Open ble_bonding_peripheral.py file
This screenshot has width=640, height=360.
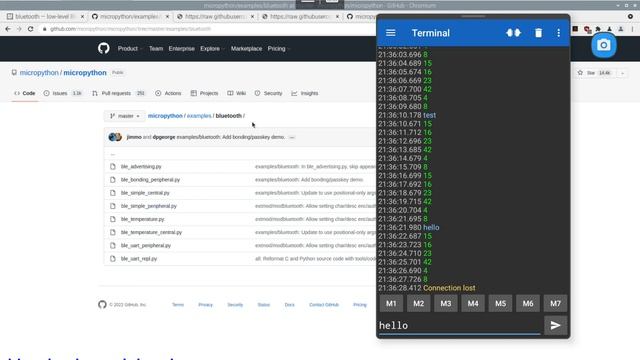(150, 180)
